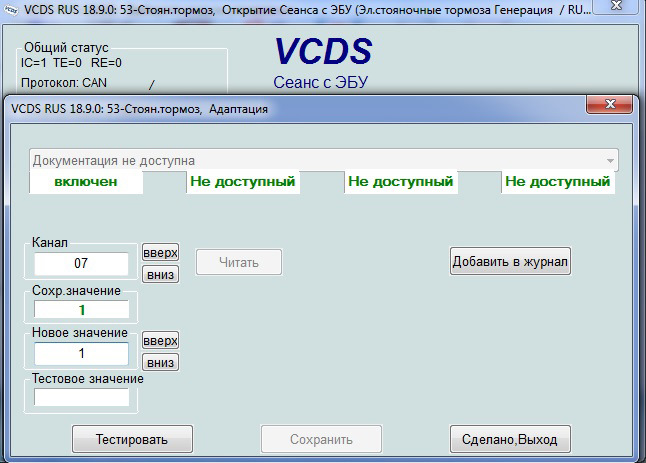Click the middle "Не доступный" status field
This screenshot has width=646, height=463.
point(400,181)
